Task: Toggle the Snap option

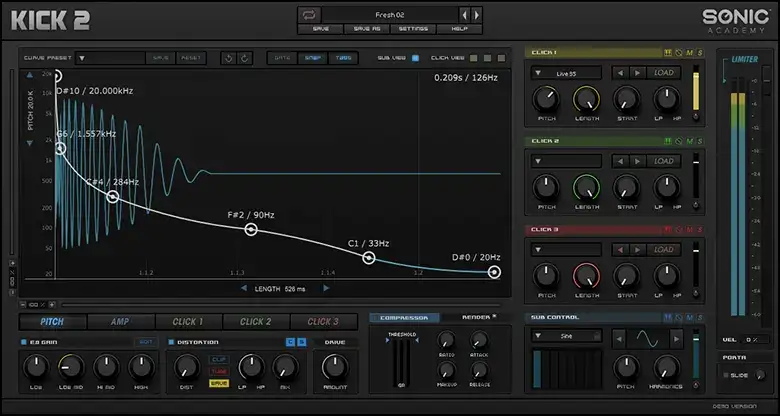Action: coord(313,58)
